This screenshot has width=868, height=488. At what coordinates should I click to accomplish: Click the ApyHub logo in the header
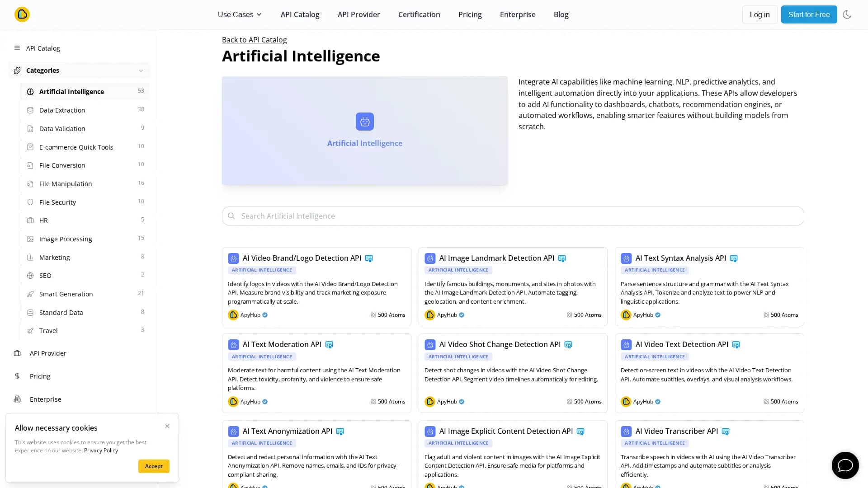22,14
